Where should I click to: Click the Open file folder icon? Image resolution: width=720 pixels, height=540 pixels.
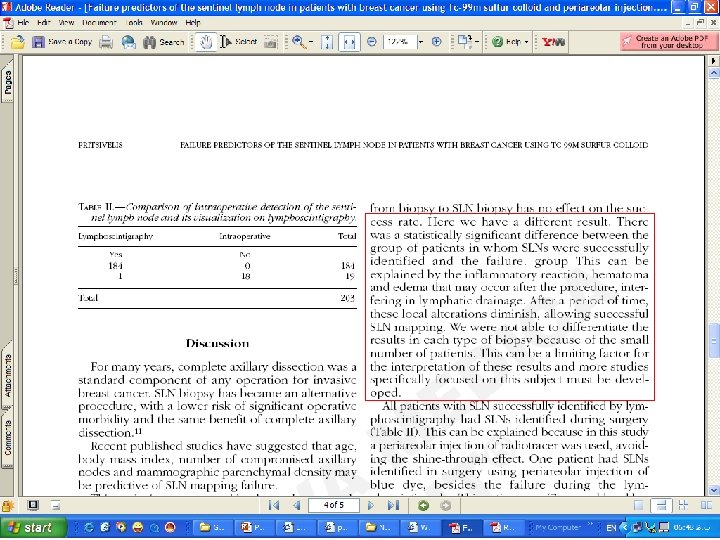pos(17,42)
